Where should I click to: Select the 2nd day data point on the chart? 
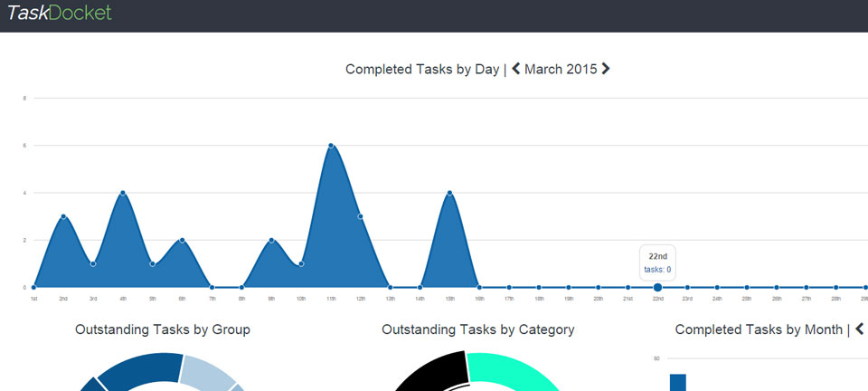click(63, 216)
